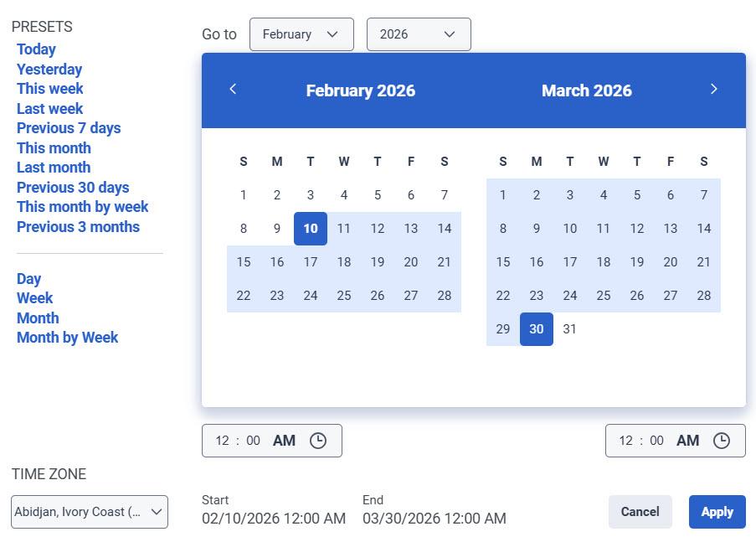This screenshot has height=537, width=756.
Task: Choose the Previous 7 days preset
Action: point(69,128)
